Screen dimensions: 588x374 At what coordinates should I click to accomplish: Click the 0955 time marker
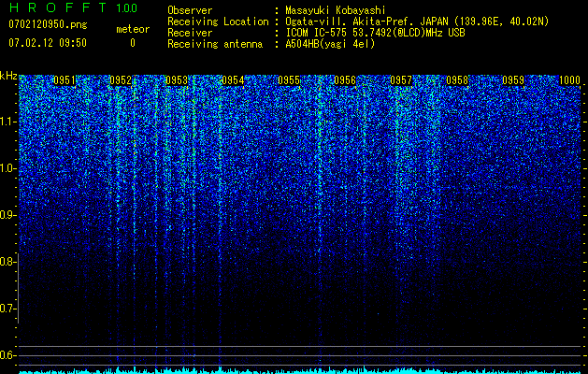tap(289, 80)
